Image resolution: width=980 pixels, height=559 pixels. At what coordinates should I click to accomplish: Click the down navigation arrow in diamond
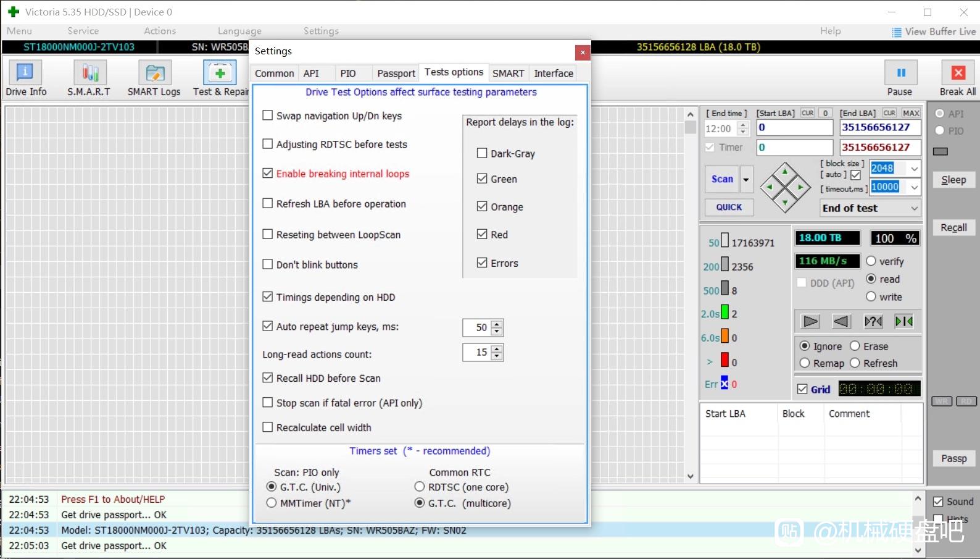[785, 202]
